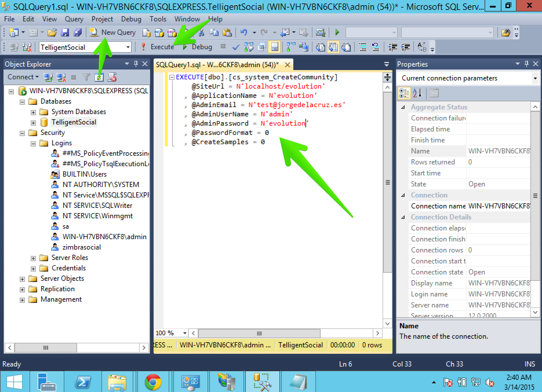The width and height of the screenshot is (542, 392).
Task: Open a file with the folder icon
Action: tap(52, 32)
